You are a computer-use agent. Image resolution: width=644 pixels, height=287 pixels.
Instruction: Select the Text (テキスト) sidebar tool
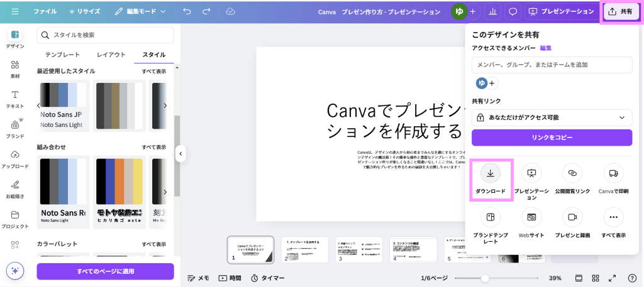coord(15,99)
